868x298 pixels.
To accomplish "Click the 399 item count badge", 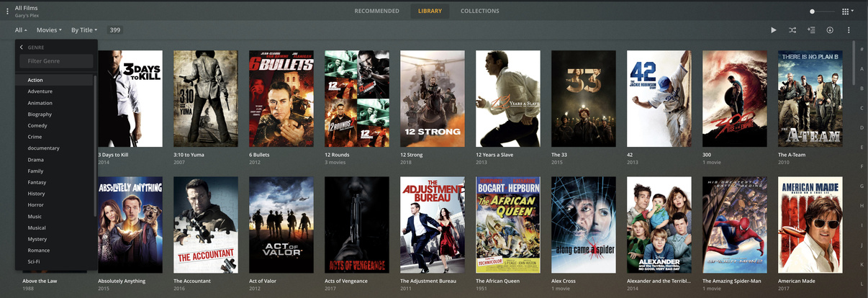I will pos(114,30).
